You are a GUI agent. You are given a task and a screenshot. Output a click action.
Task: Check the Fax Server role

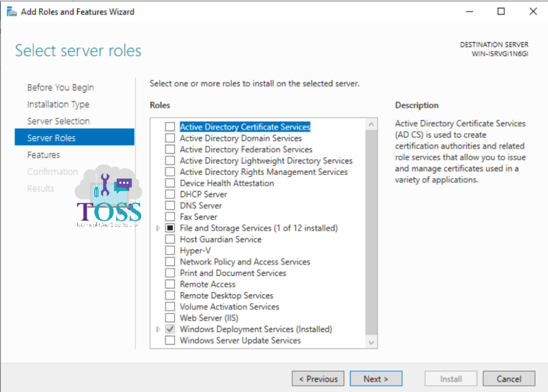[170, 217]
